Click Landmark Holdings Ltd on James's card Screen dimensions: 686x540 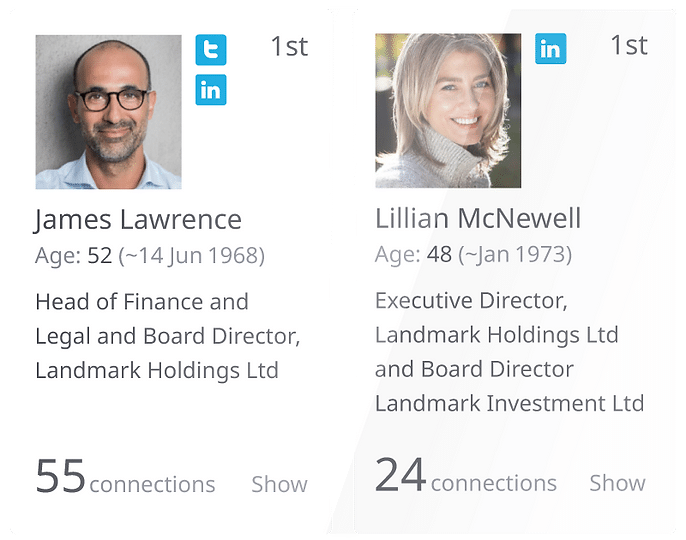point(156,370)
